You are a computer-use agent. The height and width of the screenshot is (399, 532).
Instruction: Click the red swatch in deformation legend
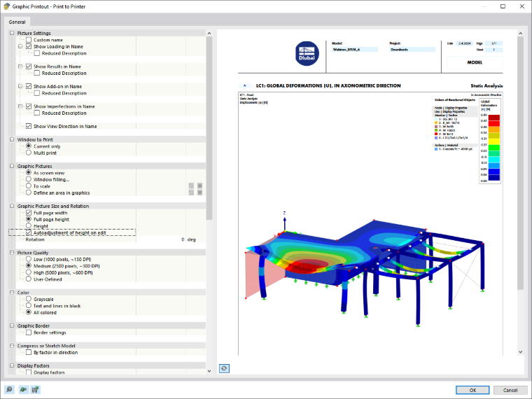tap(493, 123)
